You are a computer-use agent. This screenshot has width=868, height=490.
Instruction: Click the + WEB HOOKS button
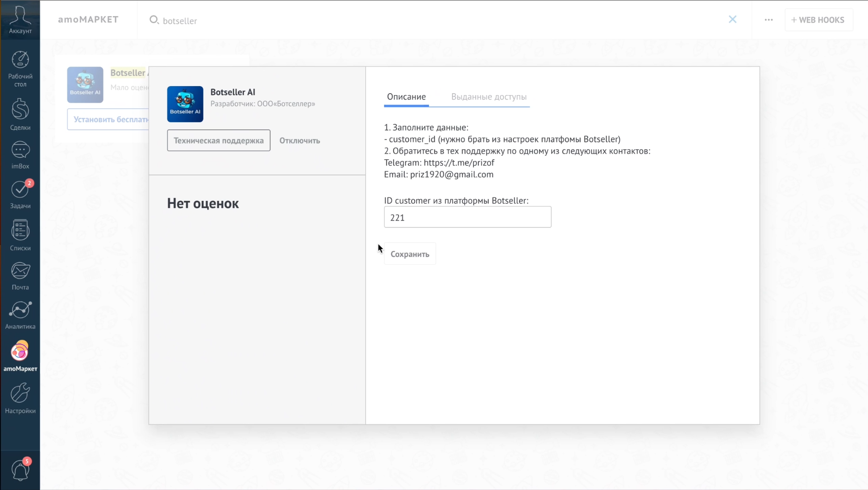818,20
